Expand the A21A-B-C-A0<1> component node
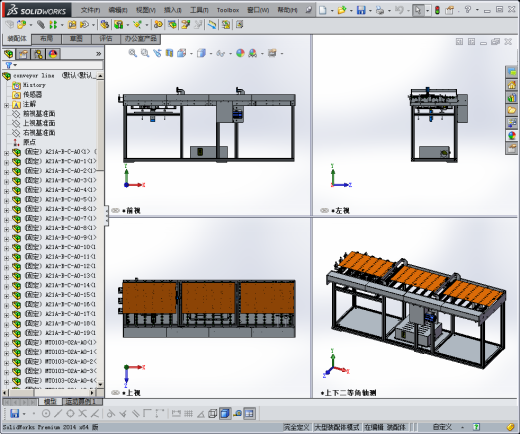Viewport: 520px width, 434px height. coord(6,153)
